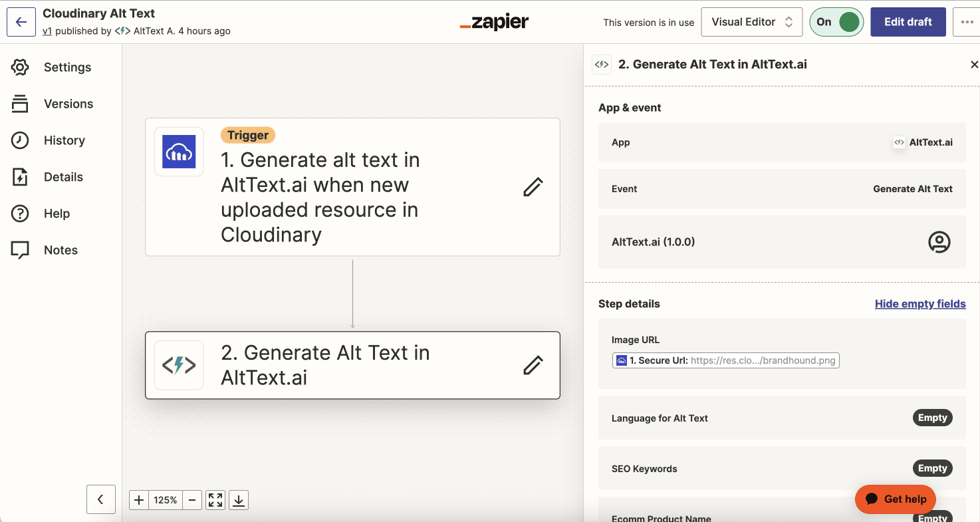Viewport: 980px width, 522px height.
Task: Open Versions in the sidebar
Action: 52,104
